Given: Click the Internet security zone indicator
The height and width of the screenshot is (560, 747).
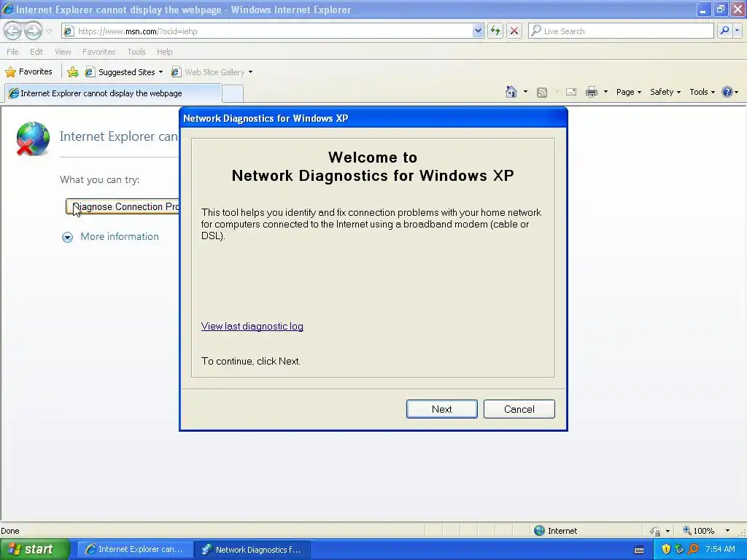Looking at the screenshot, I should click(555, 531).
